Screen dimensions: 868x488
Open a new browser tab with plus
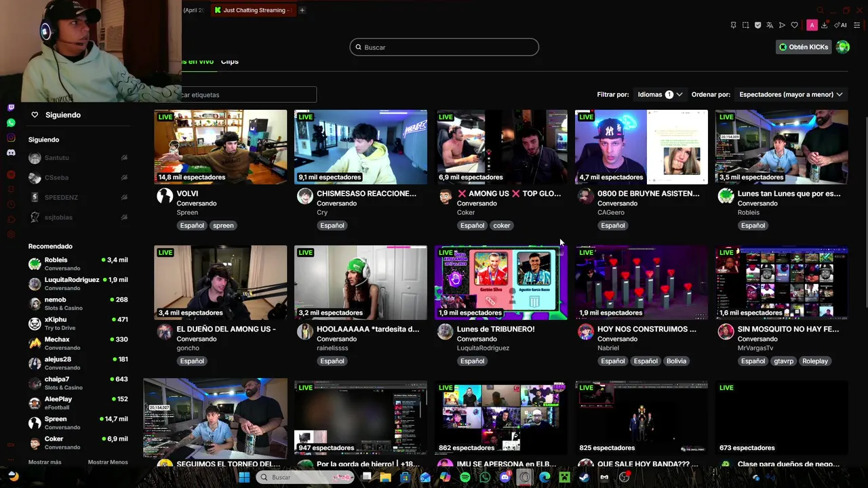(302, 10)
